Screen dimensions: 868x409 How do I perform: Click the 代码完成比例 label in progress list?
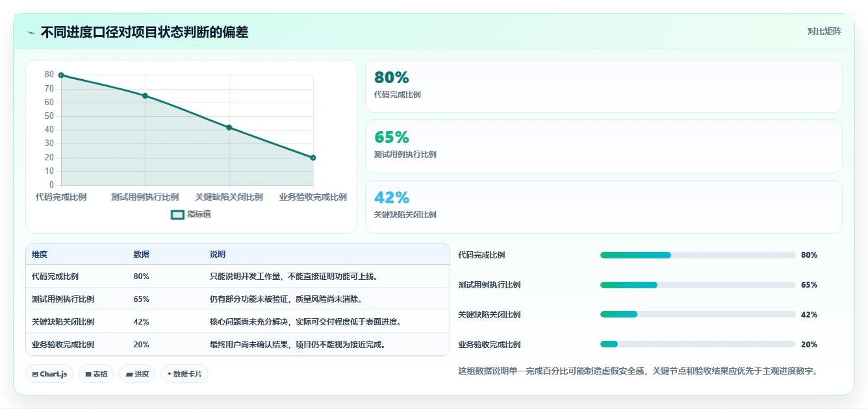tap(481, 255)
